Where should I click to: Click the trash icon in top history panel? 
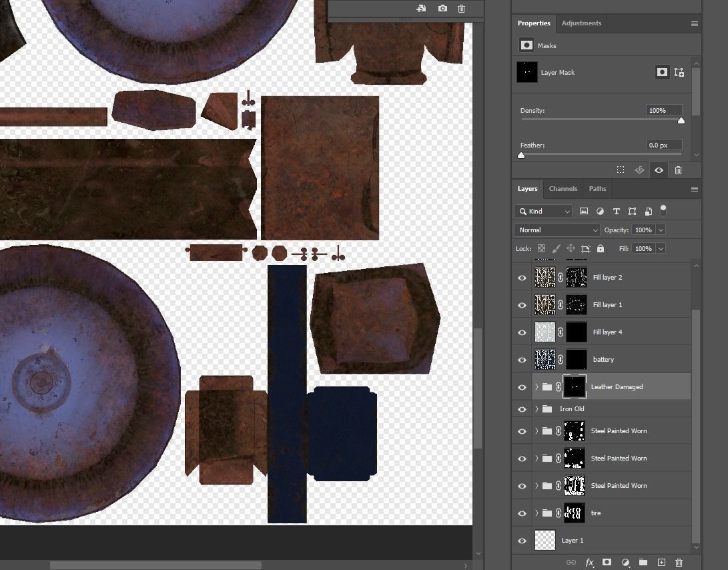coord(461,9)
